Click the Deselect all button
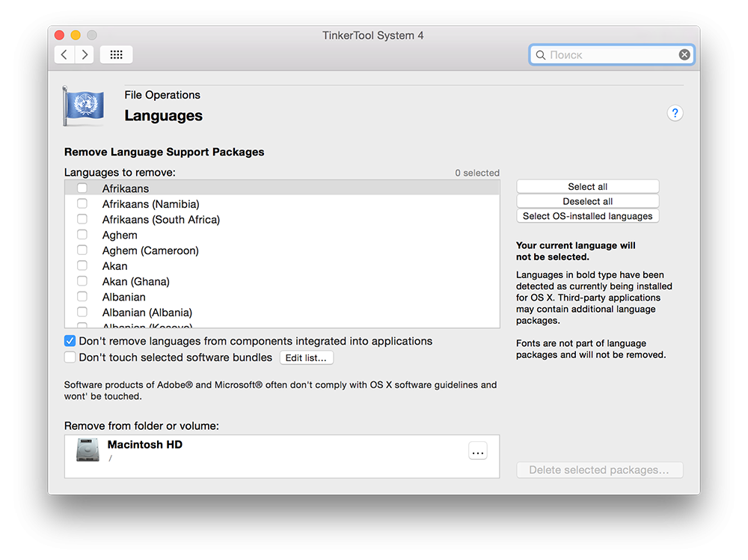The image size is (748, 560). [588, 201]
